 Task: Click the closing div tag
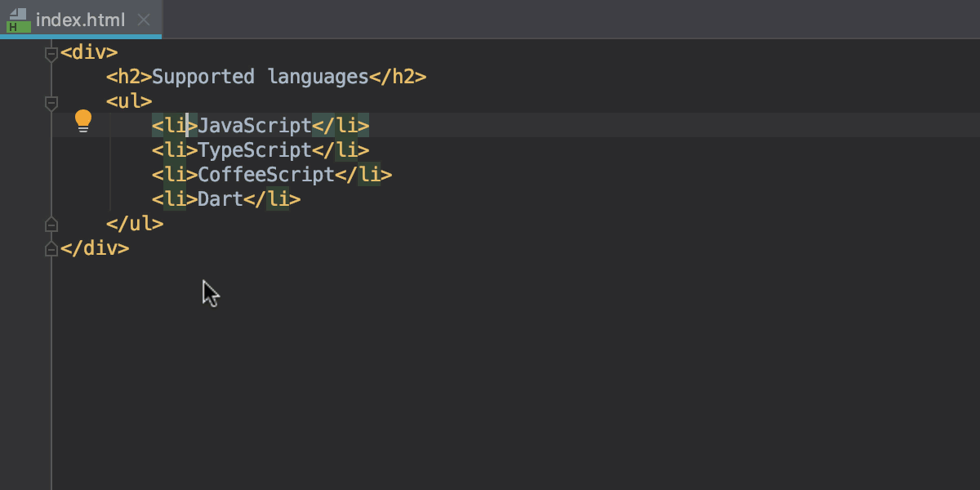95,249
